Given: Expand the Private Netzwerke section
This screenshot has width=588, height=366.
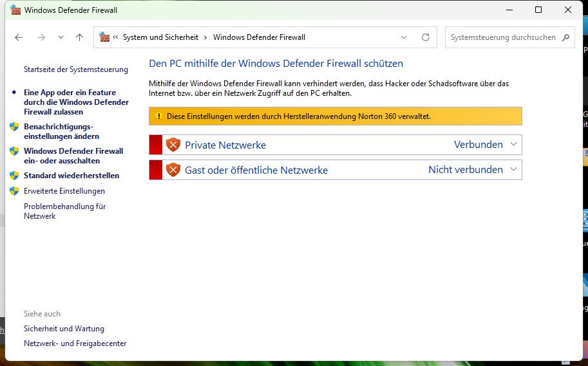Looking at the screenshot, I should 513,144.
